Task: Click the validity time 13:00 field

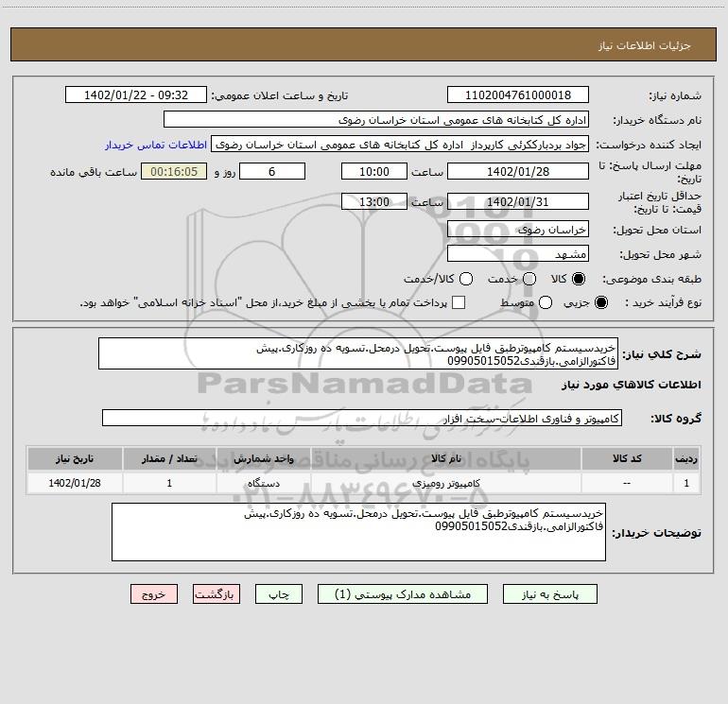Action: click(374, 202)
